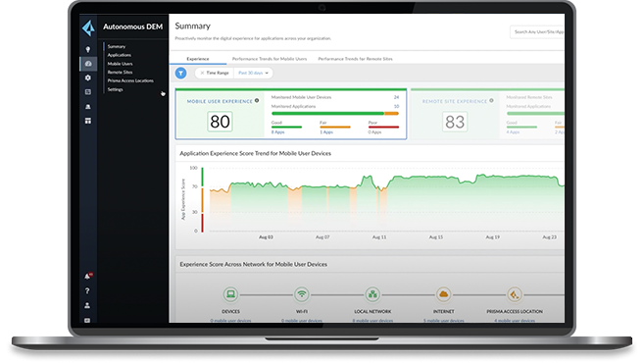Click the INTERNET label
Image resolution: width=644 pixels, height=363 pixels.
[444, 312]
